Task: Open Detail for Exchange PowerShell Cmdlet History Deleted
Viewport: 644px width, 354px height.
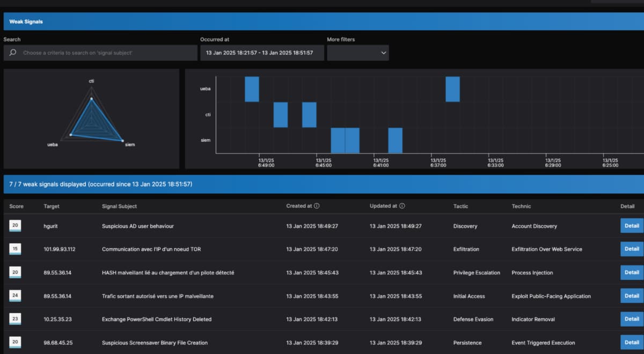Action: 632,319
